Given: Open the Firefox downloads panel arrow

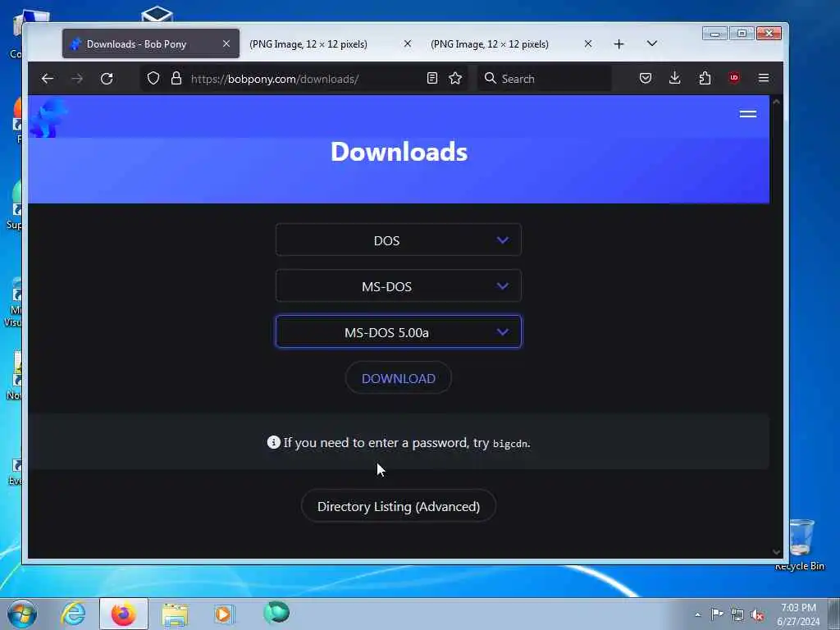Looking at the screenshot, I should coord(675,78).
